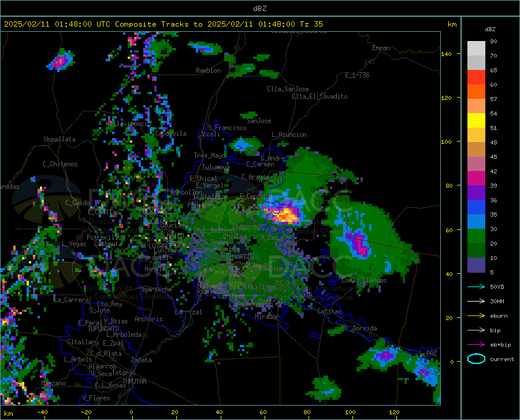The image size is (520, 420).
Task: Click the 'Tres_Mayo' map label
Action: [x=209, y=155]
